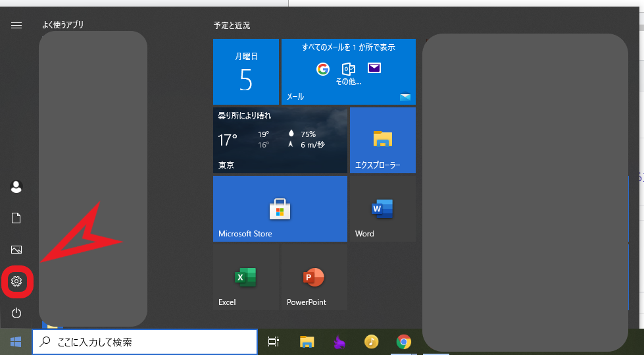Viewport: 644px width, 355px height.
Task: Focus the ここに入力して検索 search box
Action: tap(145, 342)
